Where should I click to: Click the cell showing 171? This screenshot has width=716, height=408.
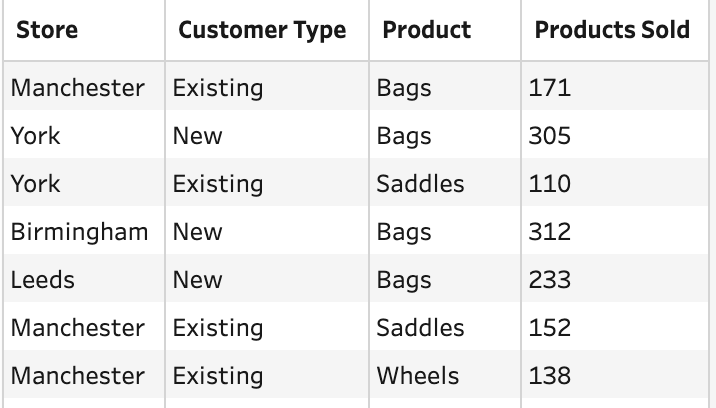(x=550, y=88)
